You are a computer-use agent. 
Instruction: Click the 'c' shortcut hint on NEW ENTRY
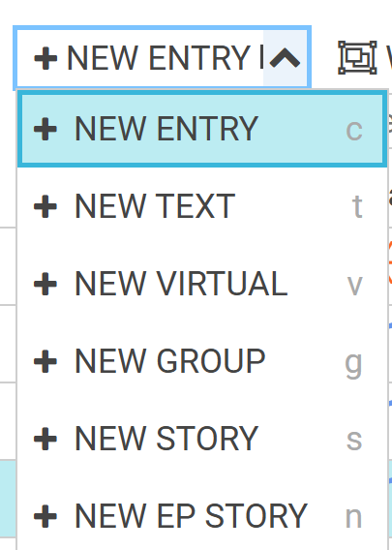(354, 131)
